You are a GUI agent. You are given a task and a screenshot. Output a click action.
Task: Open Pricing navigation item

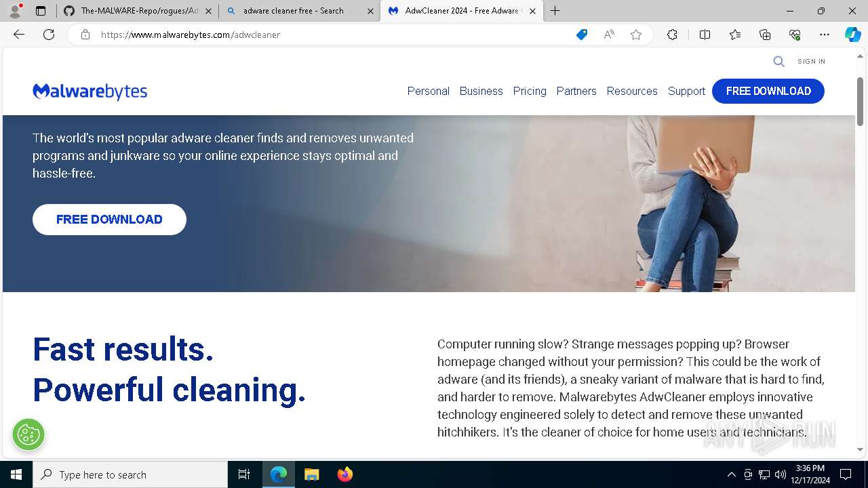point(530,91)
